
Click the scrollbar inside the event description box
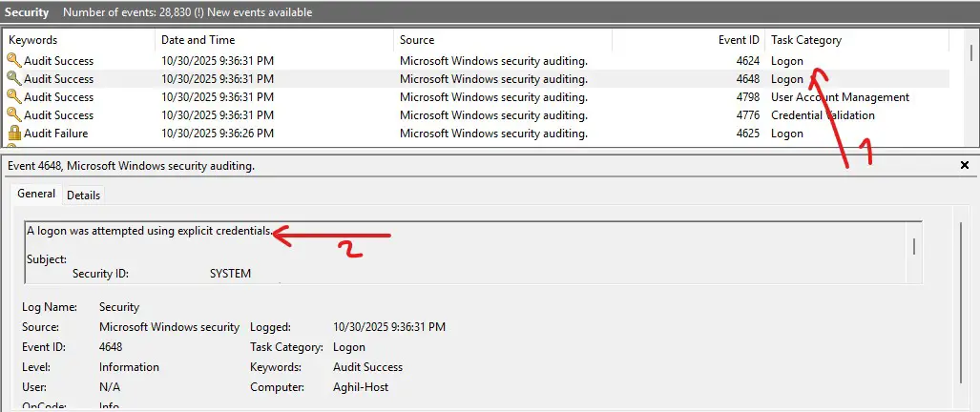coord(913,247)
